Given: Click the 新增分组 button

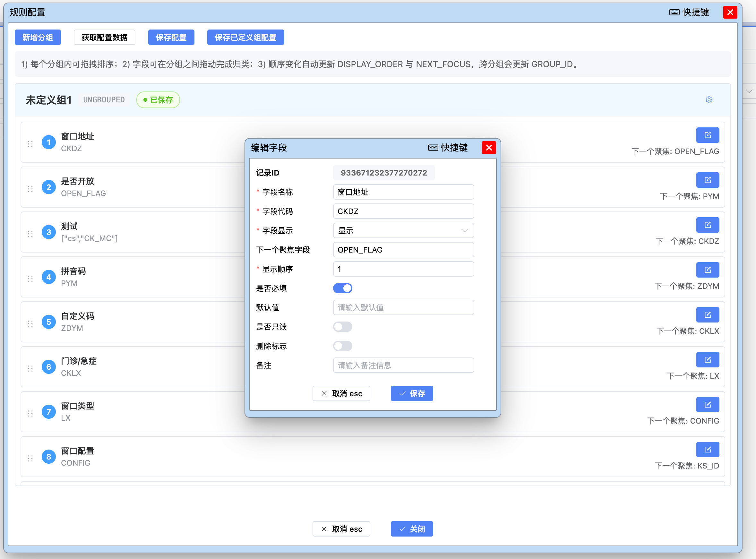Looking at the screenshot, I should pyautogui.click(x=38, y=37).
